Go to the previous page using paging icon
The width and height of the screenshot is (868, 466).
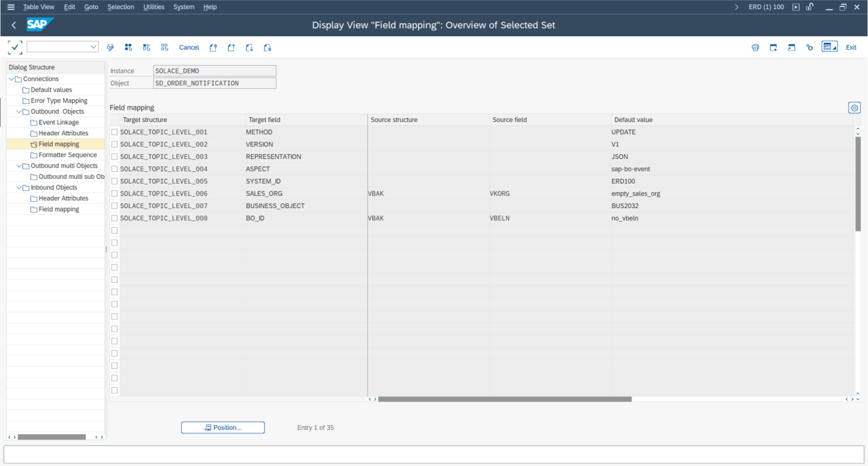(231, 48)
